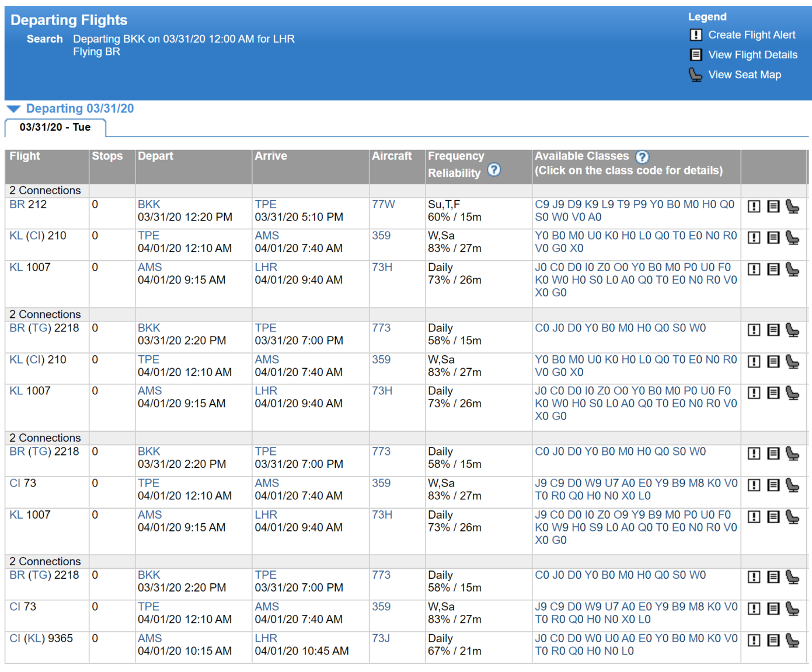Image resolution: width=812 pixels, height=672 pixels.
Task: Create alert for KL 1007 in first connection group
Action: 754,269
